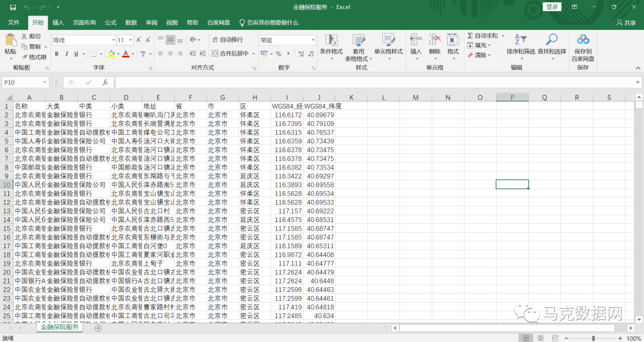Viewport: 644px width, 342px height.
Task: Increase indent icon
Action: [x=203, y=54]
